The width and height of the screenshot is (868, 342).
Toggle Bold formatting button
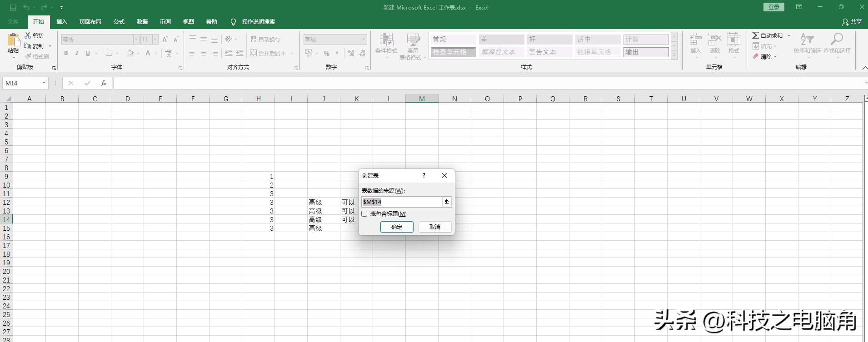(x=66, y=53)
